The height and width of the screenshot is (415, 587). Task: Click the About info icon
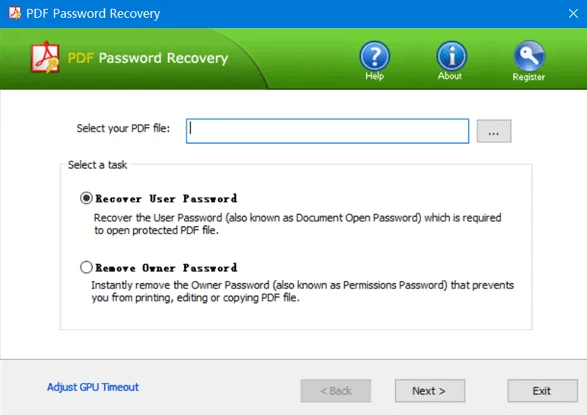(451, 56)
